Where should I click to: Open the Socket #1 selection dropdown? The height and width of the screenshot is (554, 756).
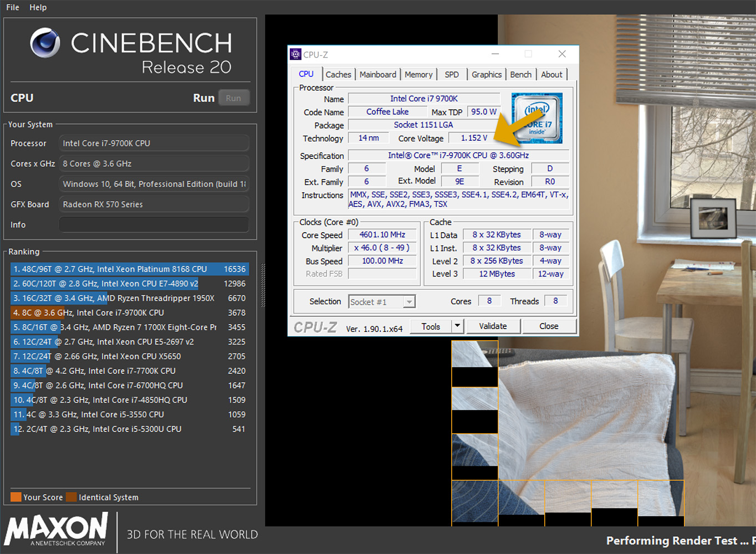tap(382, 302)
